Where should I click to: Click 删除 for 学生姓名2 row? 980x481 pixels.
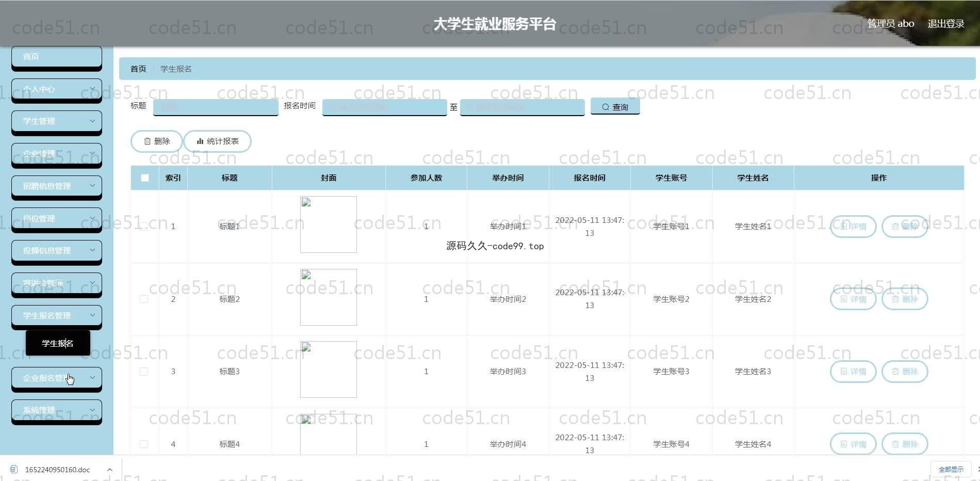(905, 299)
